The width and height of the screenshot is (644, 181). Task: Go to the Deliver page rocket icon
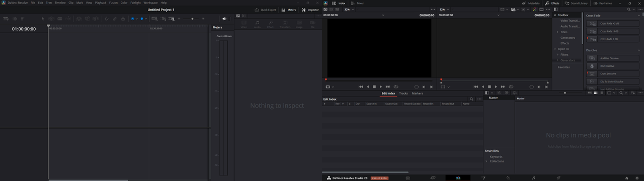click(x=558, y=178)
